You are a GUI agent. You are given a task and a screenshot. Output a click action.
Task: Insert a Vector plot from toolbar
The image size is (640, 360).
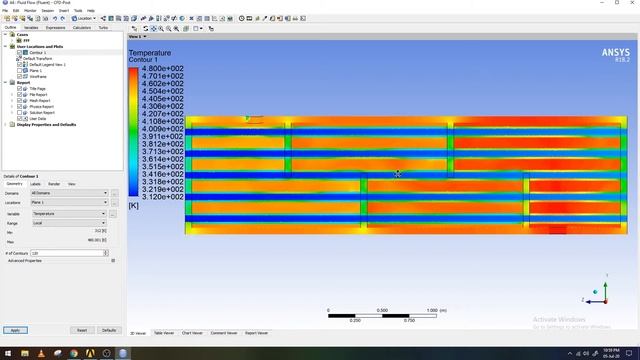[103, 18]
